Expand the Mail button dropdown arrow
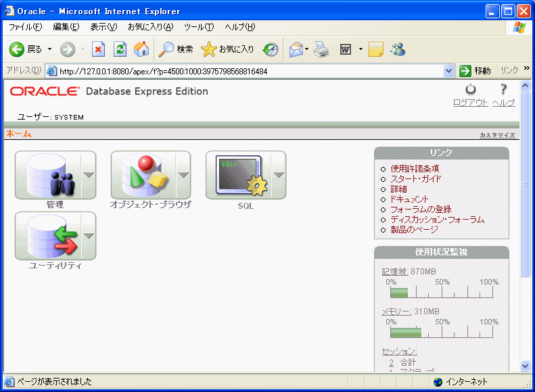The image size is (535, 392). 307,49
